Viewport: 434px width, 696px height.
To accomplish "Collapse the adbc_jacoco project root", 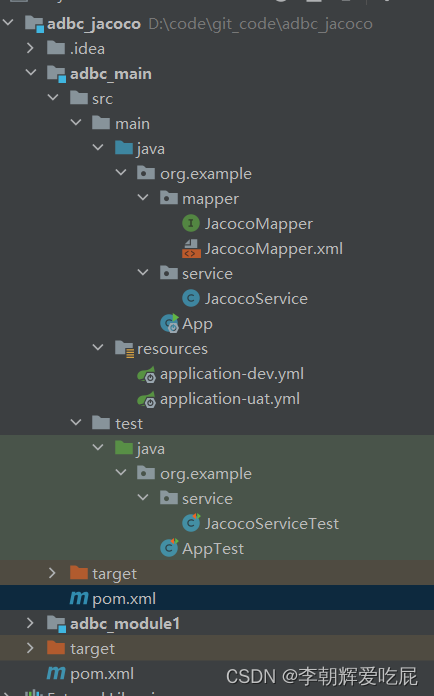I will (x=8, y=22).
